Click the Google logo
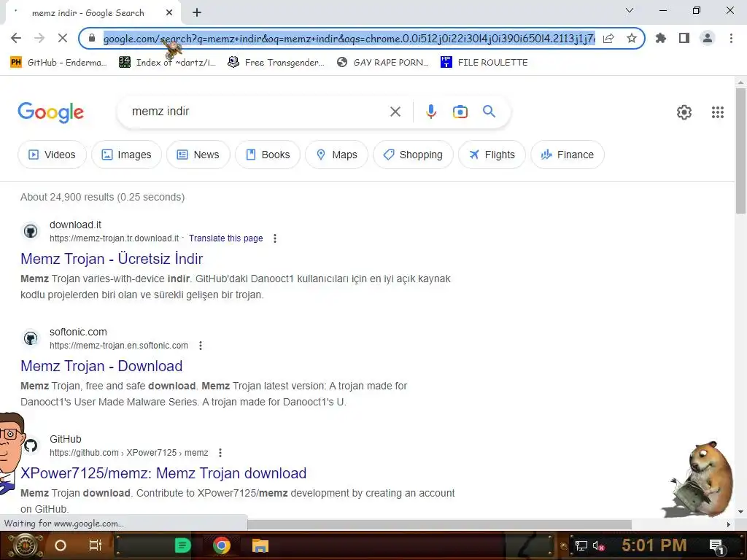This screenshot has width=747, height=560. click(x=50, y=112)
